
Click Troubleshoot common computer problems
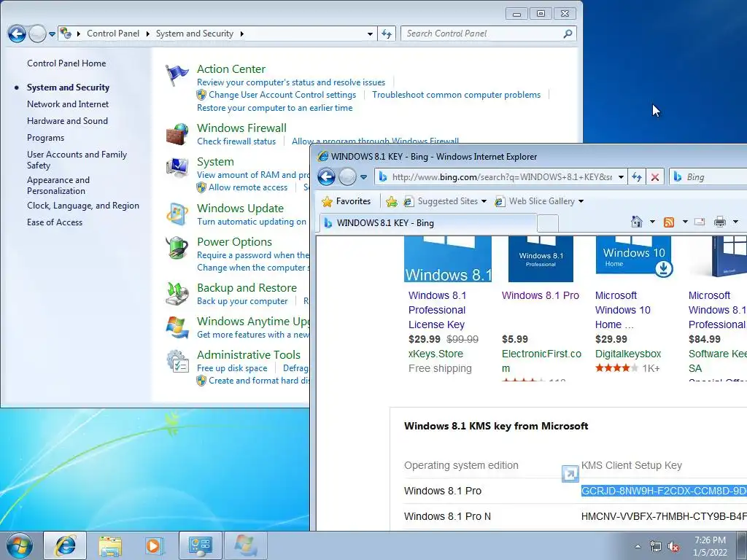click(x=457, y=95)
